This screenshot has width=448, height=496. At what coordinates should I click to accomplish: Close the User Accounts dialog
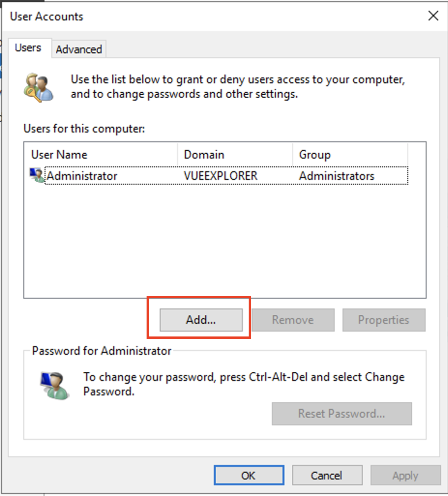click(x=433, y=16)
